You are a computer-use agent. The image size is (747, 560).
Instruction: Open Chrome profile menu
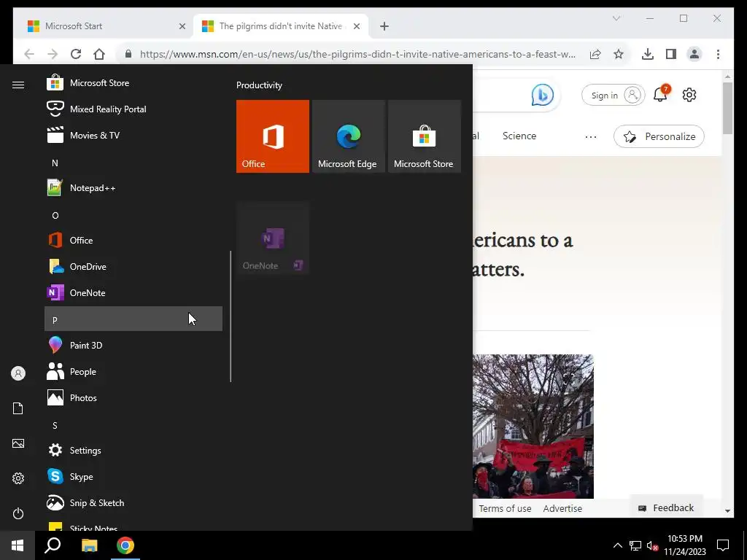[x=694, y=54]
